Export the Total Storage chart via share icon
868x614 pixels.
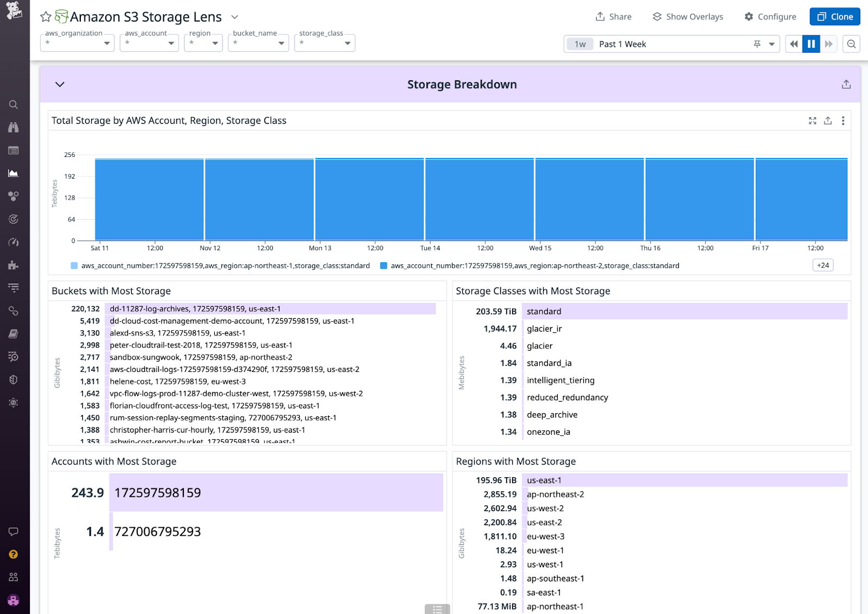[828, 121]
